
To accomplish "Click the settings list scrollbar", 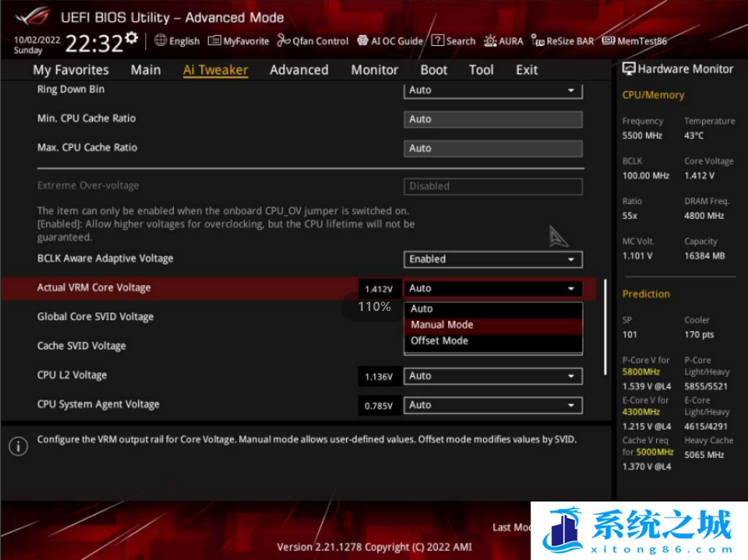I will 605,327.
